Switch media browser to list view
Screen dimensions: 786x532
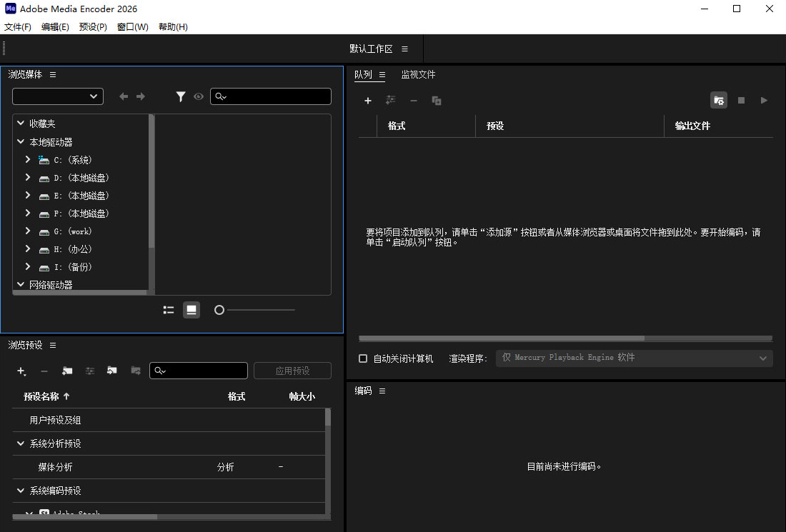[169, 310]
